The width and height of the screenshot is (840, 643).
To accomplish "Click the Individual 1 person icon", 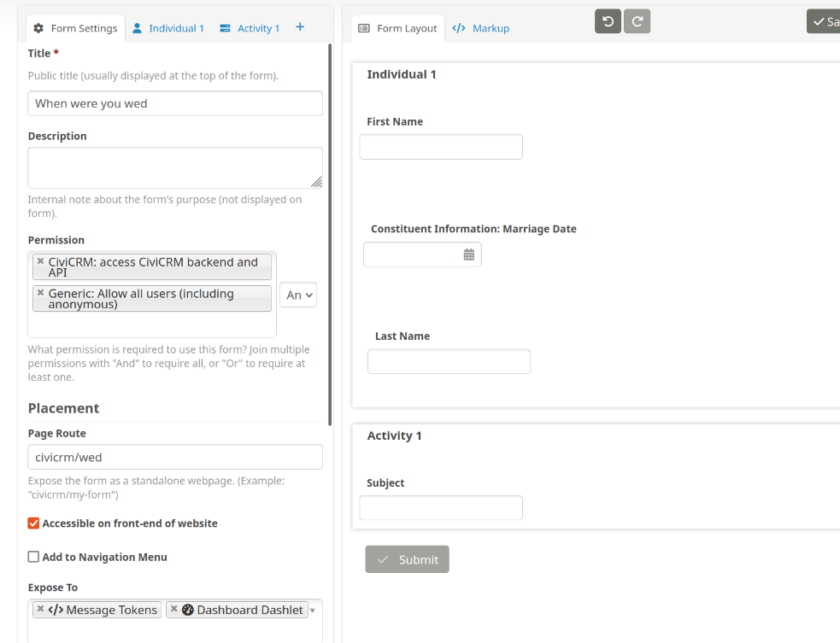I will [137, 28].
